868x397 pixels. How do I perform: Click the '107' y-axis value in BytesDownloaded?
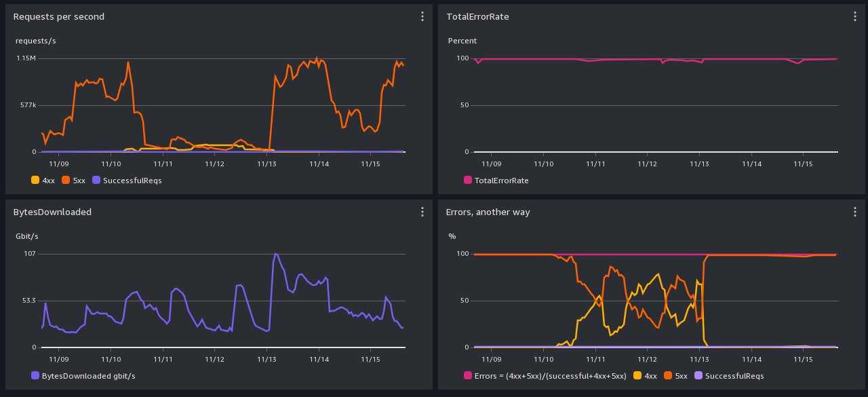[x=30, y=254]
